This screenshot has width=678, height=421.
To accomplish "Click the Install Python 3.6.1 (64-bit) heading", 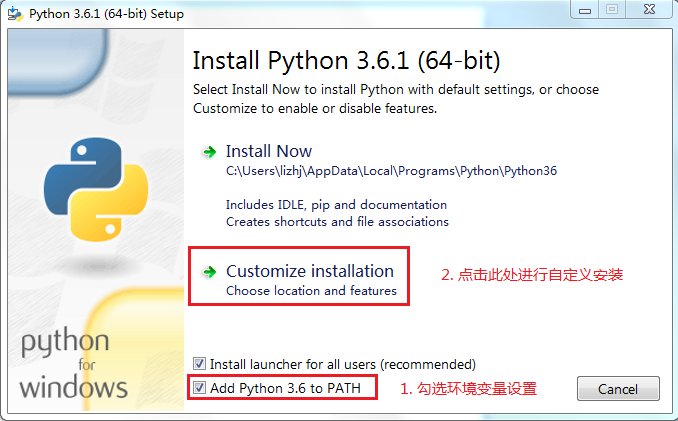I will click(x=345, y=60).
